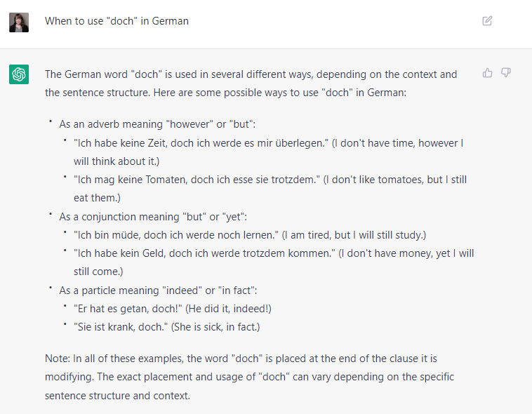Give the response a thumbs up
The image size is (532, 414).
click(x=488, y=72)
